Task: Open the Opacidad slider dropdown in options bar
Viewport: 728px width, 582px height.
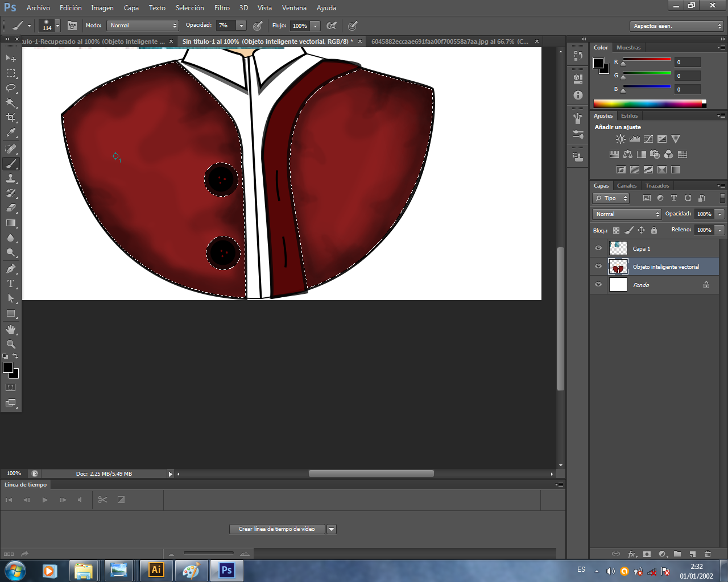Action: point(242,26)
